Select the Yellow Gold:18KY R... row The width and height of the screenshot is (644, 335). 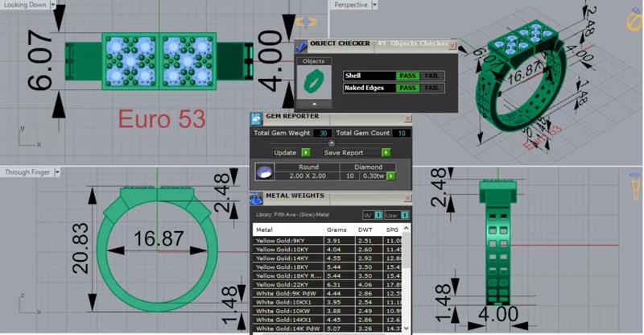(328, 275)
